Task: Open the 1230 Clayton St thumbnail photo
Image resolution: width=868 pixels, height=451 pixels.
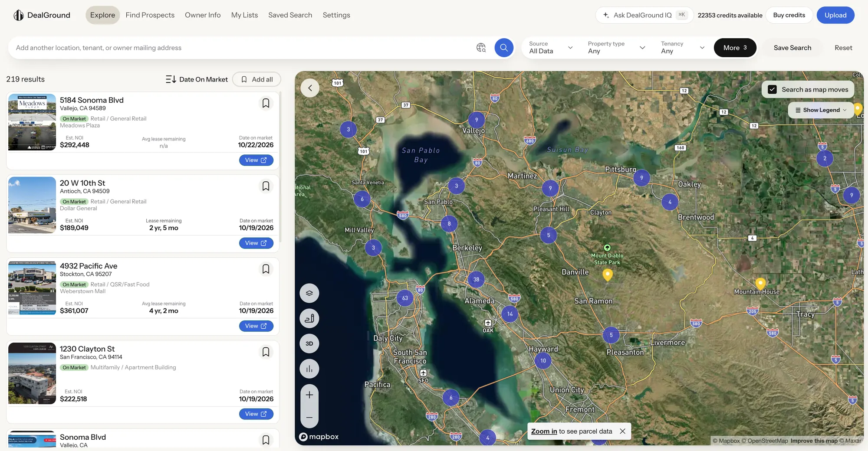Action: tap(32, 373)
